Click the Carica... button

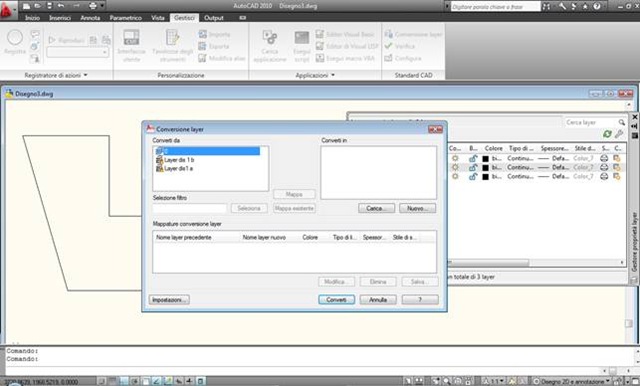376,208
